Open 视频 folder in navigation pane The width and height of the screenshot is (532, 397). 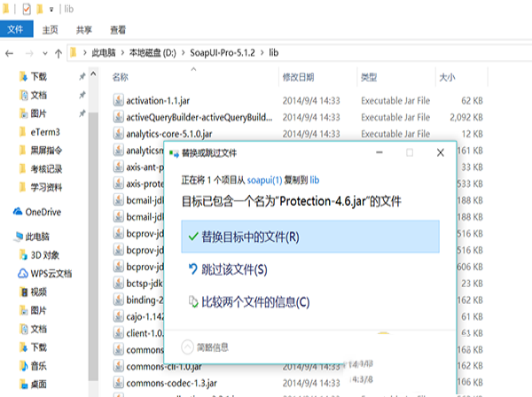[34, 292]
